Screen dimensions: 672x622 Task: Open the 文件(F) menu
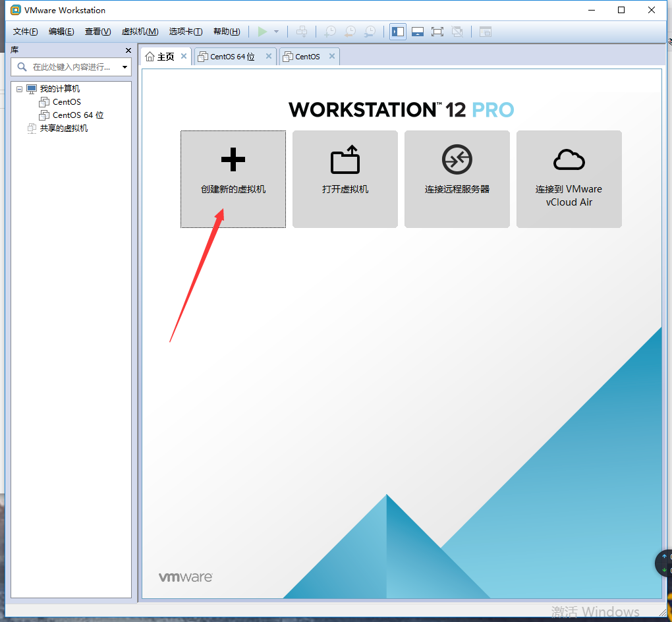[25, 32]
